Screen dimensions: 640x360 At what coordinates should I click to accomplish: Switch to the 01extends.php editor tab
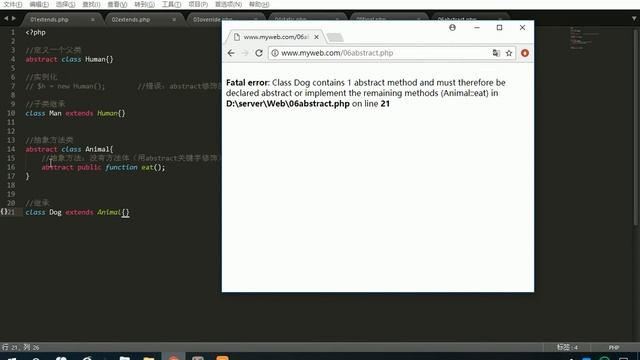49,20
